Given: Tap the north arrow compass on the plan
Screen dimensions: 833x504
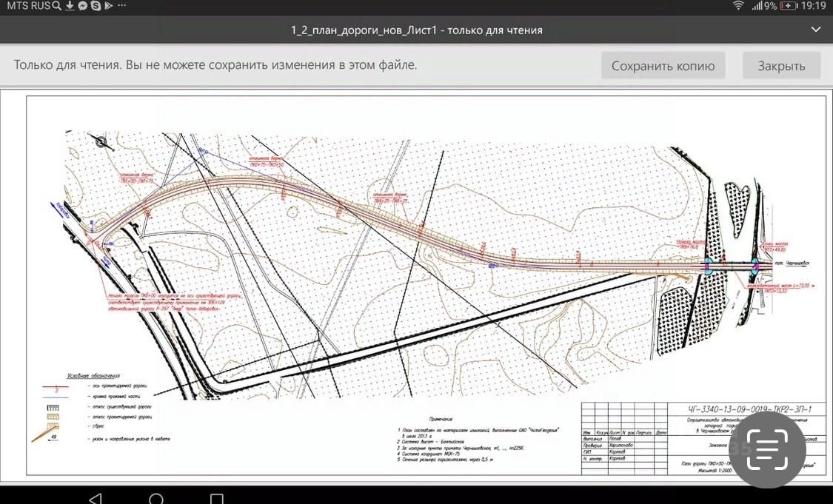Looking at the screenshot, I should tap(102, 142).
